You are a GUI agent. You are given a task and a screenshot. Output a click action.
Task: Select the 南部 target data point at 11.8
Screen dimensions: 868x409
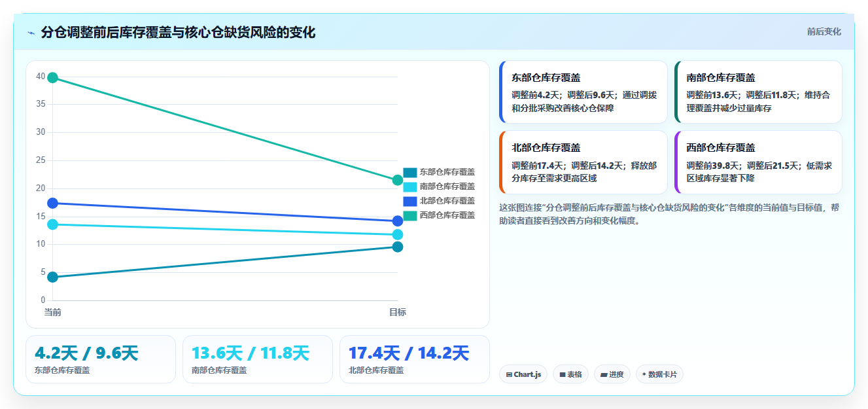398,234
